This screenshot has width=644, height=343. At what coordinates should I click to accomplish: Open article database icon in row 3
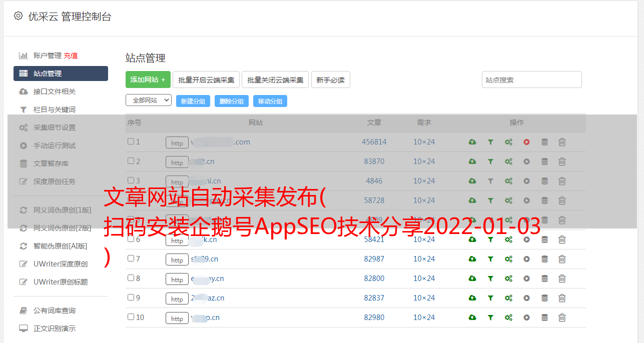point(544,181)
